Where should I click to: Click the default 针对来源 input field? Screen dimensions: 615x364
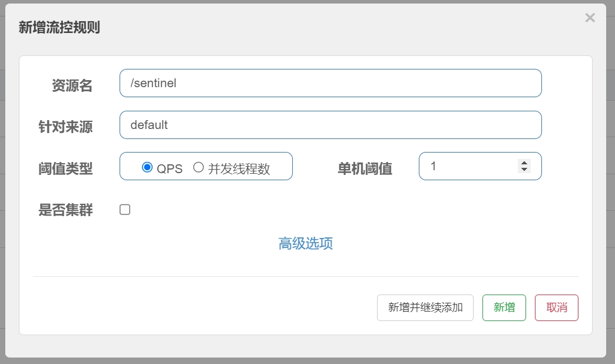click(330, 125)
